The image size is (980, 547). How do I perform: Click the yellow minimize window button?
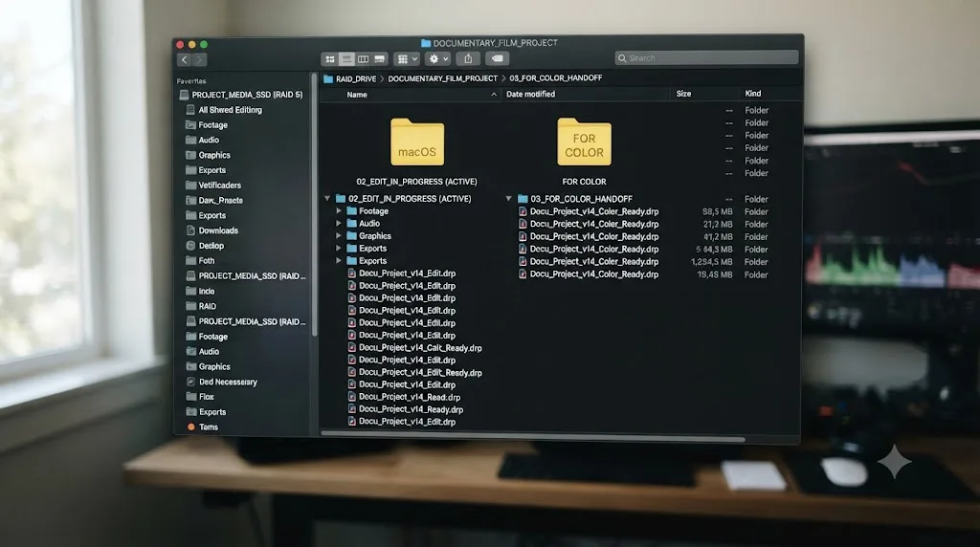[x=191, y=44]
